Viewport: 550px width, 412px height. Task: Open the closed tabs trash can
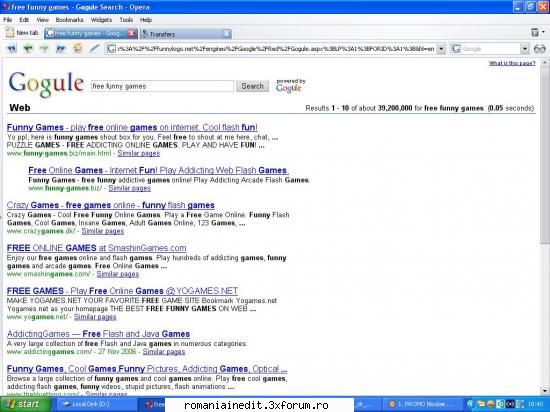535,33
